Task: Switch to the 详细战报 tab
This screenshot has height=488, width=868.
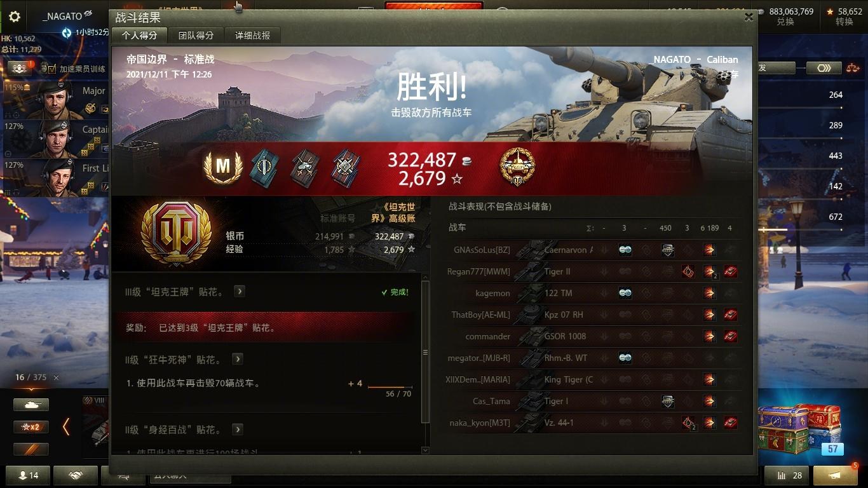Action: 252,36
